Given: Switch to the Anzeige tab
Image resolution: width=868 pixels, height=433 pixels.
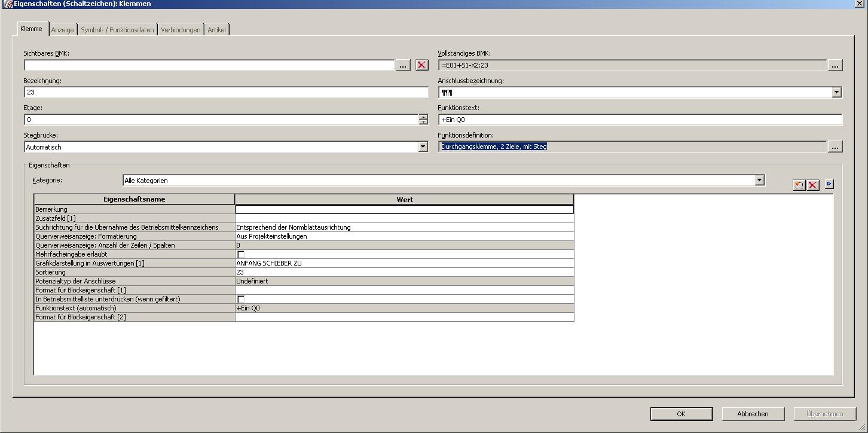Looking at the screenshot, I should (62, 29).
